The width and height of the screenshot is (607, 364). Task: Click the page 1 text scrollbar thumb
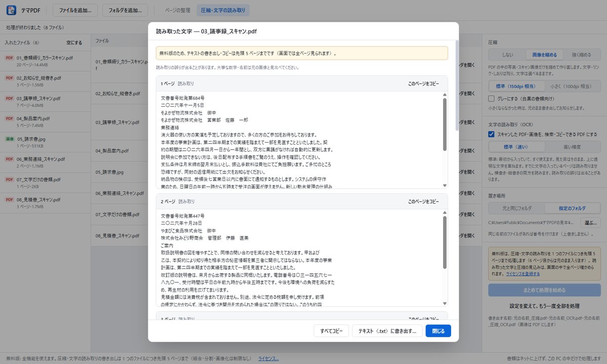pos(445,124)
